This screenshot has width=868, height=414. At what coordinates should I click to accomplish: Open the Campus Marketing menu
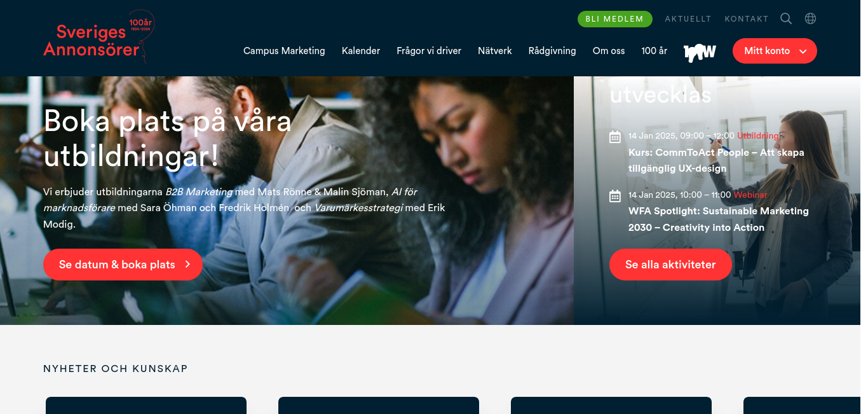(284, 51)
